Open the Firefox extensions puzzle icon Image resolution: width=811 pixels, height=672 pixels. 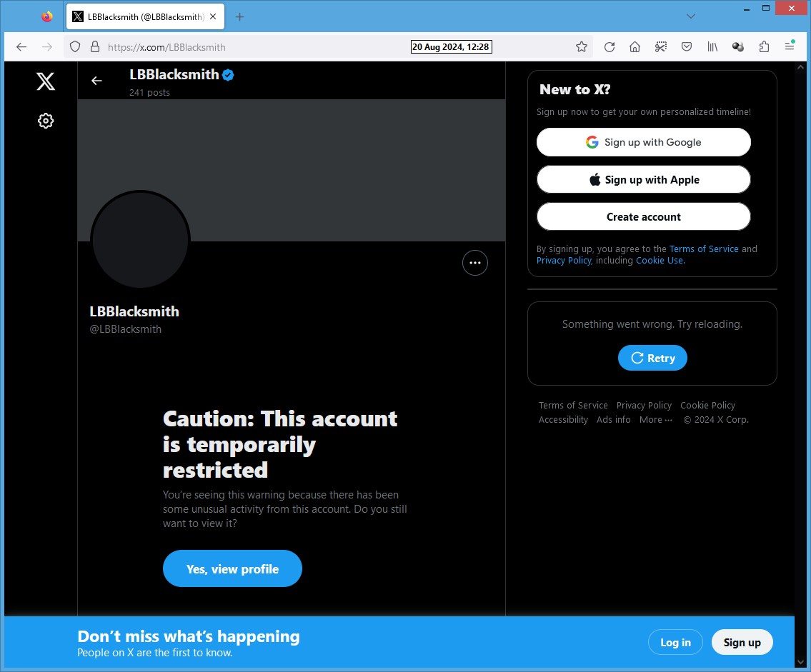[x=764, y=47]
